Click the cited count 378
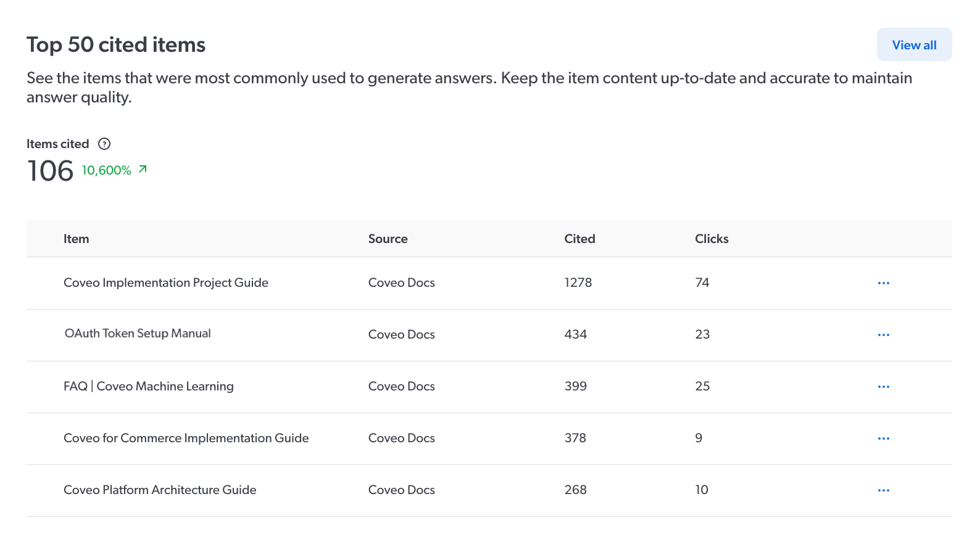Viewport: 980px width, 544px height. click(575, 438)
